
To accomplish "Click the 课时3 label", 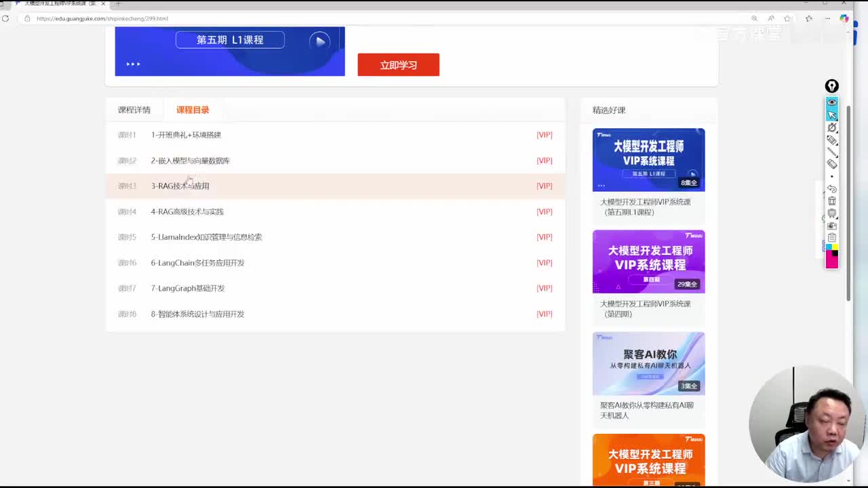I will point(127,186).
